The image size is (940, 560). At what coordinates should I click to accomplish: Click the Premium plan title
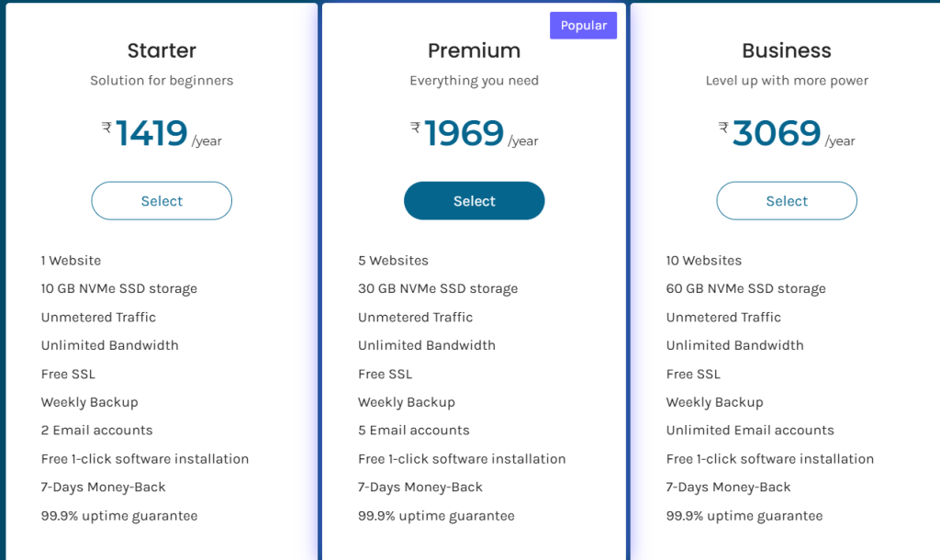[x=474, y=50]
